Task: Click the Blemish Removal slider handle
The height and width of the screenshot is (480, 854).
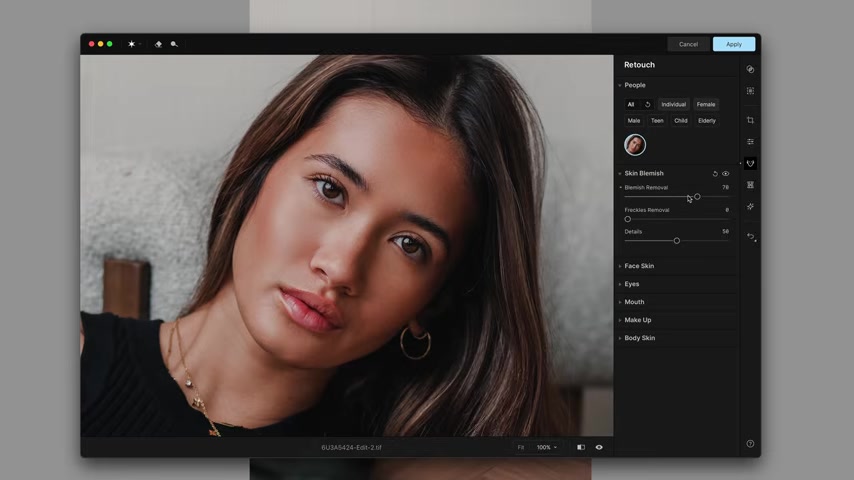Action: coord(697,197)
